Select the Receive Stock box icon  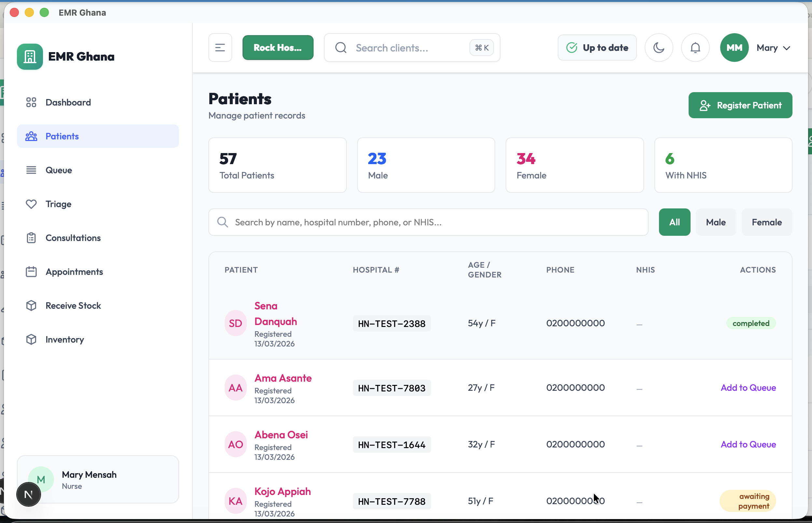(31, 305)
